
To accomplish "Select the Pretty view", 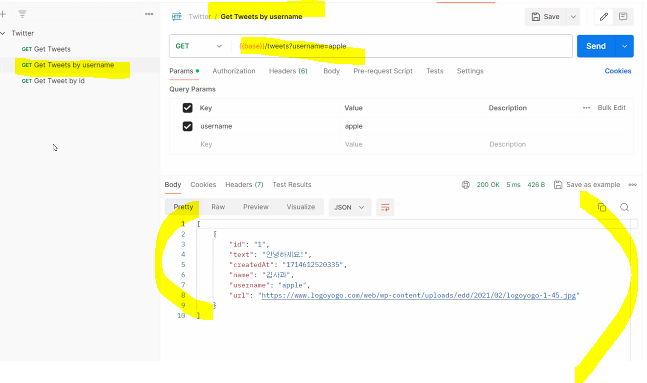I will point(183,207).
